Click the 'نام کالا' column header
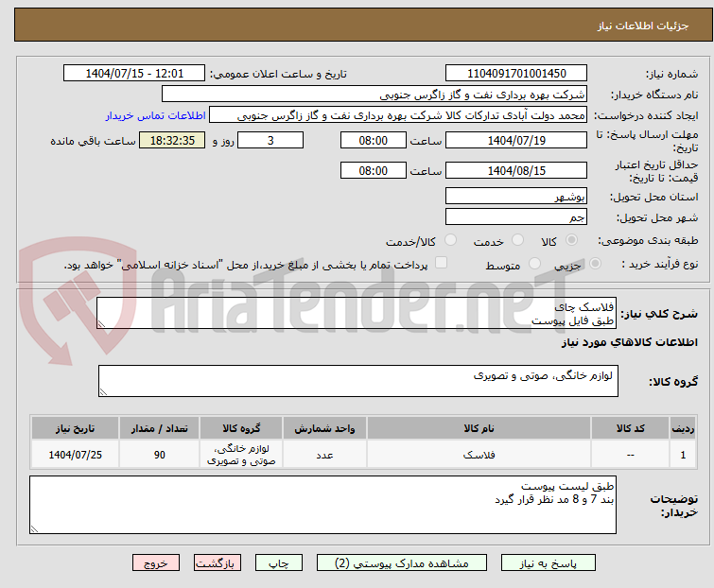Image resolution: width=714 pixels, height=588 pixels. (x=479, y=428)
